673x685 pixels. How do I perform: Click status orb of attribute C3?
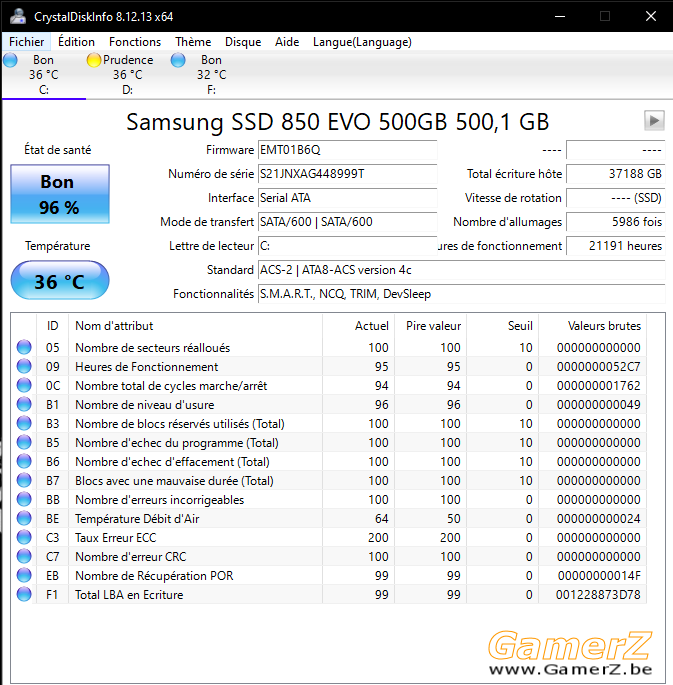tap(24, 537)
